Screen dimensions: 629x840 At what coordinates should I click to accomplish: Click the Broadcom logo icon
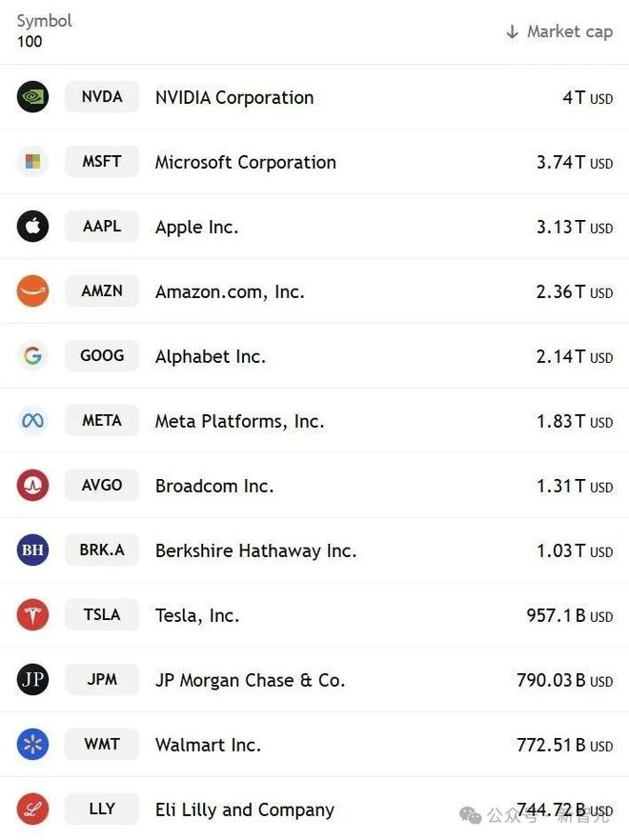point(32,486)
